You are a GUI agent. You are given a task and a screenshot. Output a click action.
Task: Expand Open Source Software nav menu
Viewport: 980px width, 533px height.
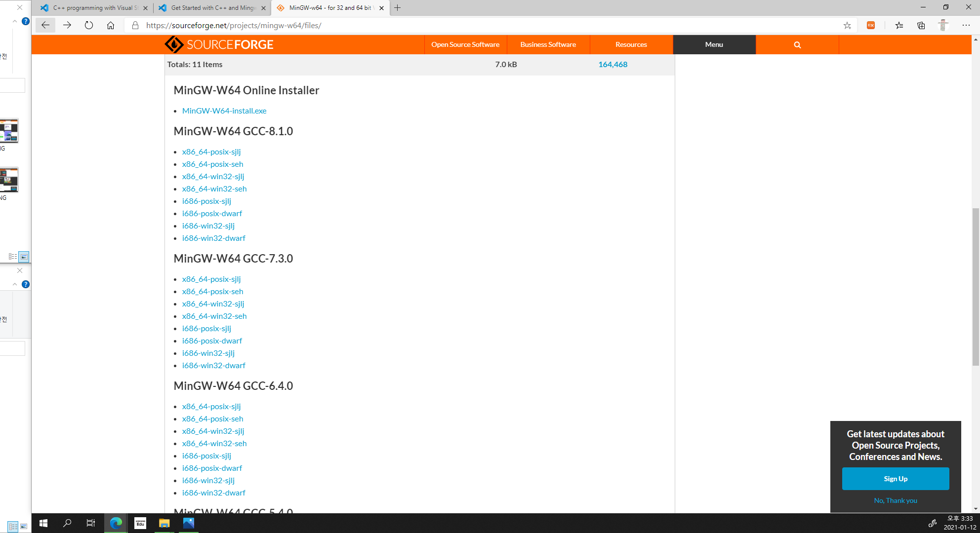pyautogui.click(x=465, y=44)
